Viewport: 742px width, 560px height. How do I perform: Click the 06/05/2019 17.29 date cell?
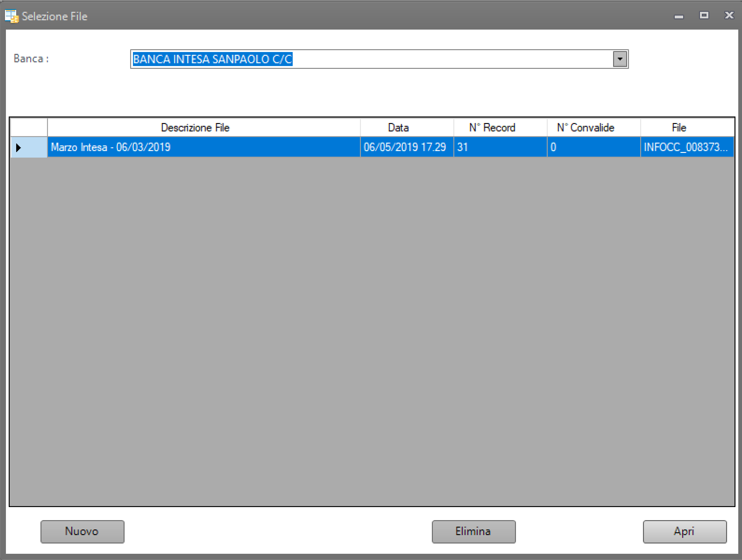pyautogui.click(x=407, y=147)
